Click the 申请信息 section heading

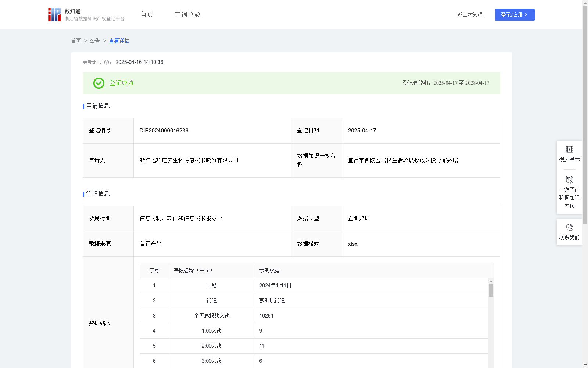point(98,106)
